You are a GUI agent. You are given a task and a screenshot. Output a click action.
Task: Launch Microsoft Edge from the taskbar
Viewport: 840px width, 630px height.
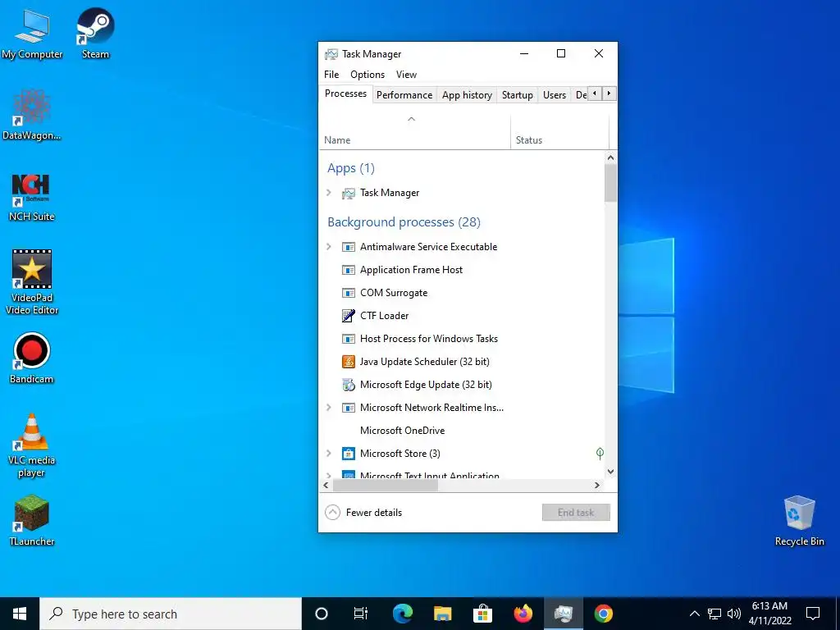coord(402,614)
